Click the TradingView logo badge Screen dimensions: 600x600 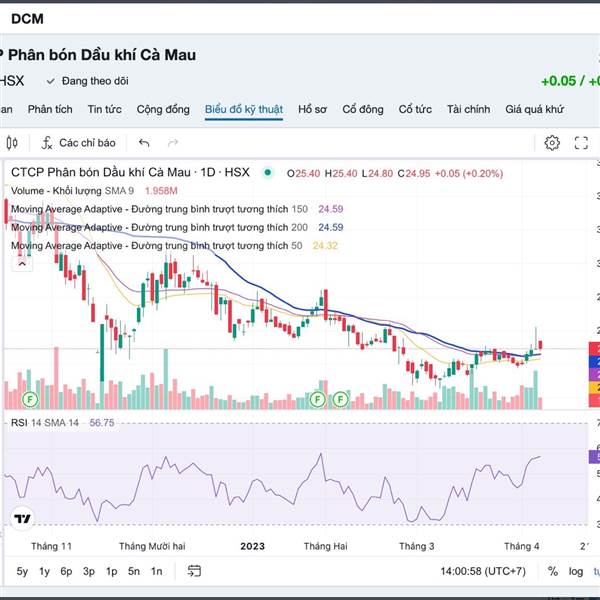point(22,519)
